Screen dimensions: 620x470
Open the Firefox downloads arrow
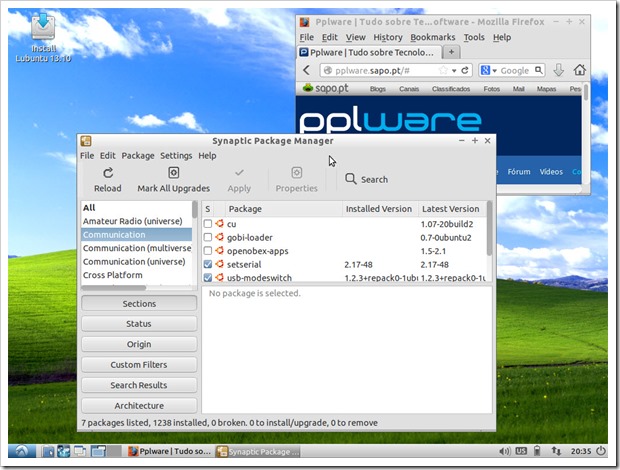pos(558,70)
